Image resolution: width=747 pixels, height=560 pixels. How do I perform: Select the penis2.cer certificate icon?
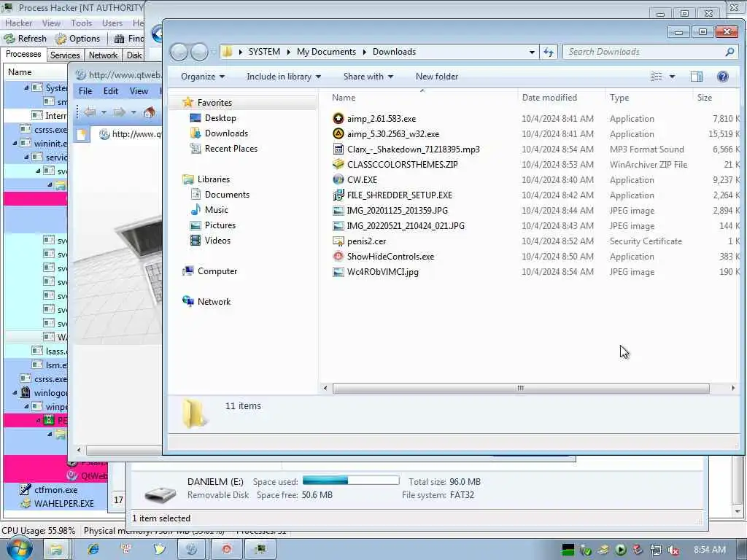pyautogui.click(x=338, y=241)
